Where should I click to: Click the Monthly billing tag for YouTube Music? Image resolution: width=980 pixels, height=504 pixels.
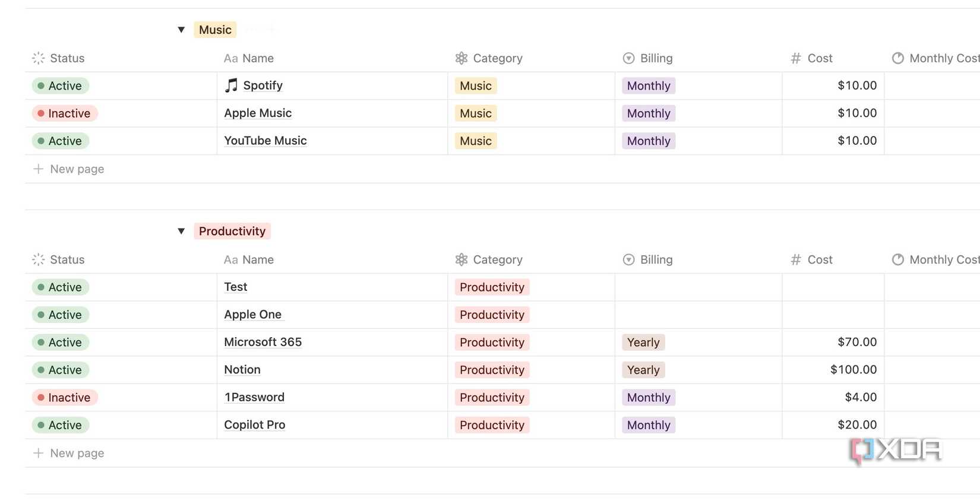[x=649, y=141]
